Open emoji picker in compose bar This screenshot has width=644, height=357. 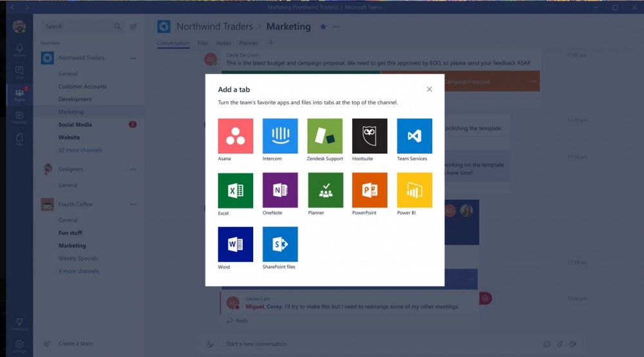pyautogui.click(x=547, y=344)
